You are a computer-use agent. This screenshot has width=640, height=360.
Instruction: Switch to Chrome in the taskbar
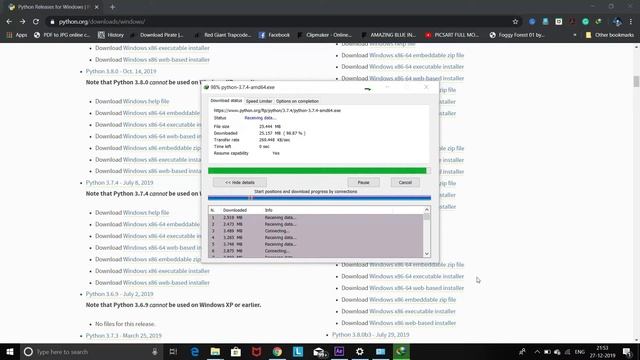[277, 351]
